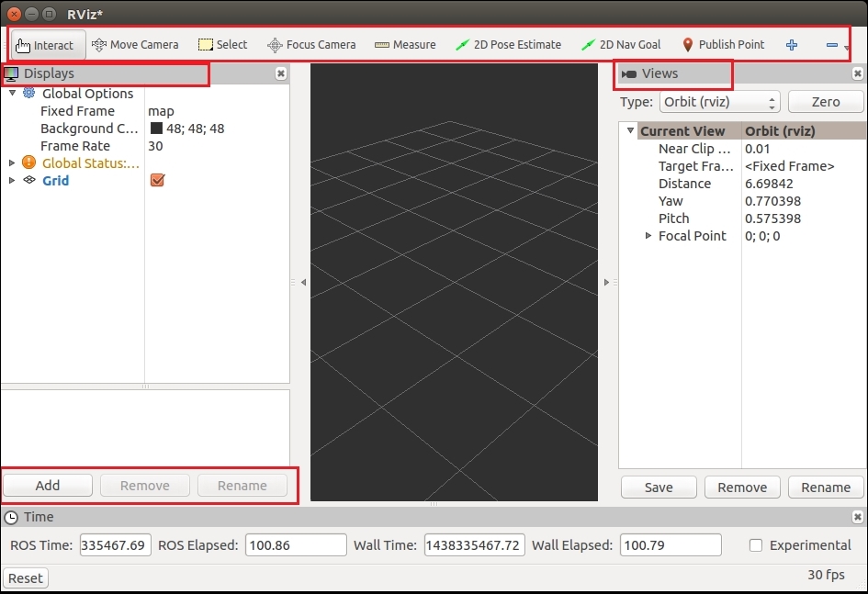Select the Focal Point value '0; 0; 0'
The height and width of the screenshot is (594, 868).
pyautogui.click(x=762, y=236)
